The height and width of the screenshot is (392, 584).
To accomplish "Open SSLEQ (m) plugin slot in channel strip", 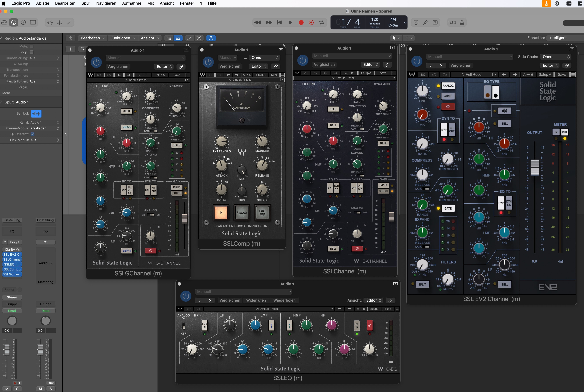I will 12,264.
